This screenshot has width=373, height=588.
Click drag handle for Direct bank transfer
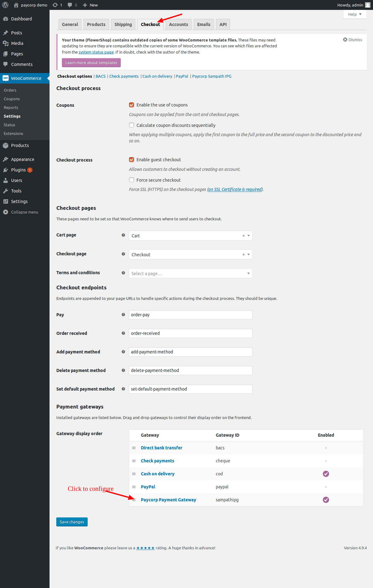[134, 448]
